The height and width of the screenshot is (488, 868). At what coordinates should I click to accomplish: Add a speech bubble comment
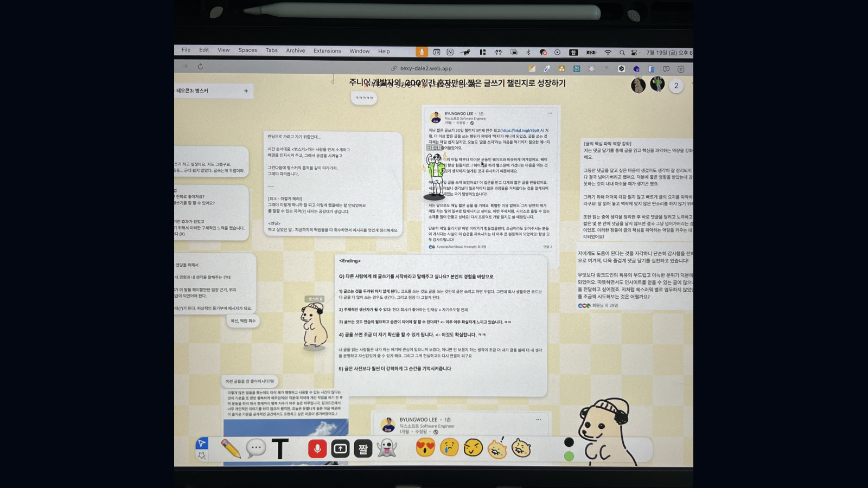tap(256, 448)
